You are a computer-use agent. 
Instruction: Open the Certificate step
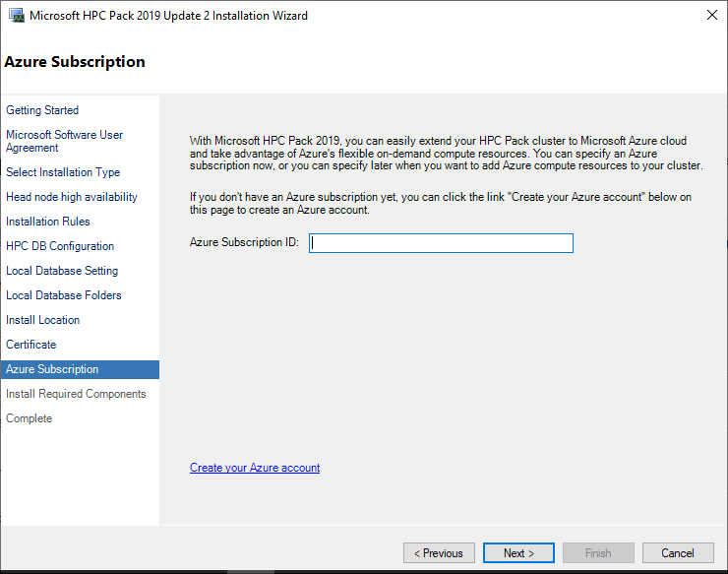[x=31, y=345]
